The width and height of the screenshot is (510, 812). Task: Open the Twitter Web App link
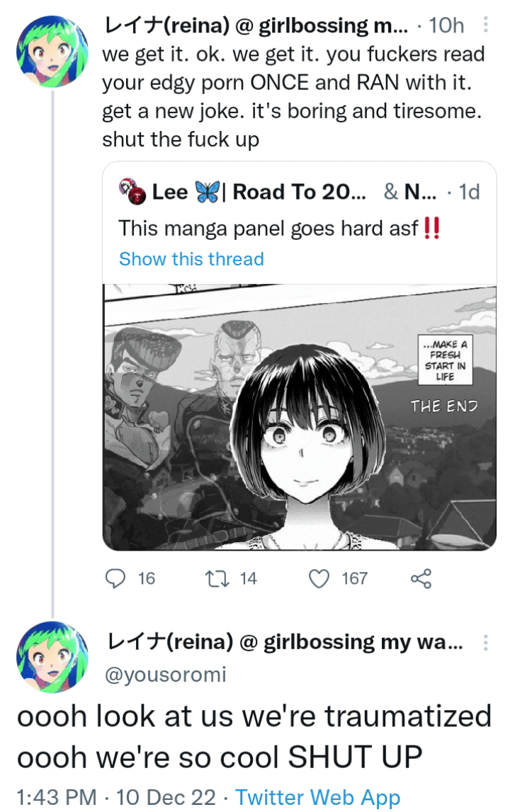coord(318,797)
